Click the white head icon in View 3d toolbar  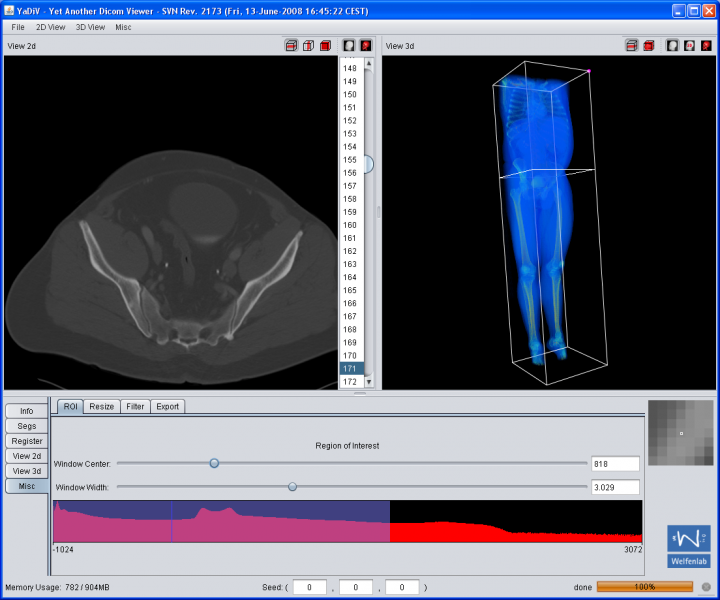[673, 46]
